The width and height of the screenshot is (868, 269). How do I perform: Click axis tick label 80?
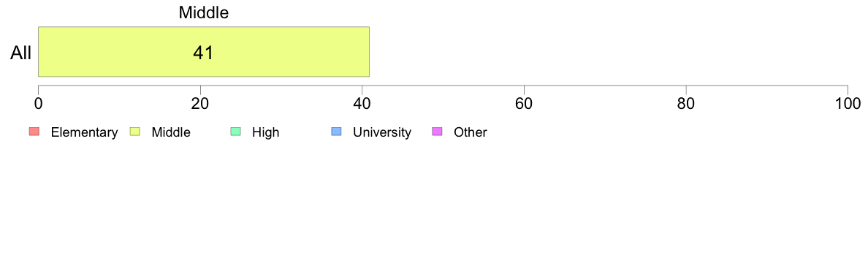[x=686, y=103]
